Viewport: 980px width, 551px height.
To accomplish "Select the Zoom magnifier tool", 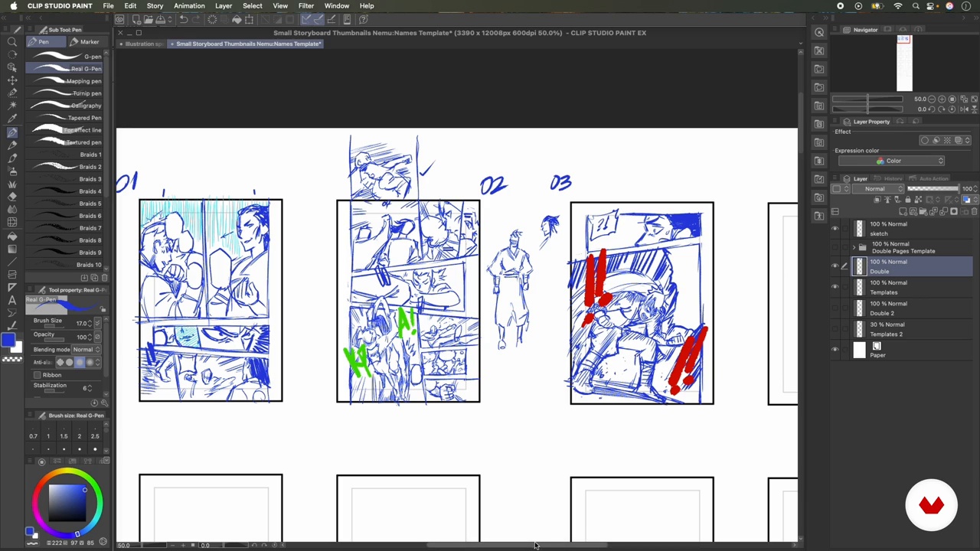I will 12,42.
